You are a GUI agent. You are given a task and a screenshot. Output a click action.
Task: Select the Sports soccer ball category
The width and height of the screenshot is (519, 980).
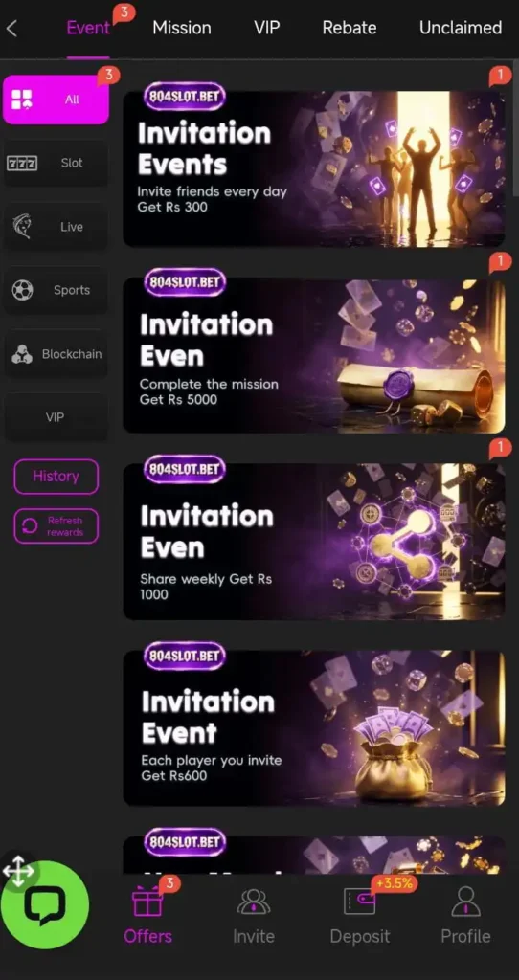(56, 290)
